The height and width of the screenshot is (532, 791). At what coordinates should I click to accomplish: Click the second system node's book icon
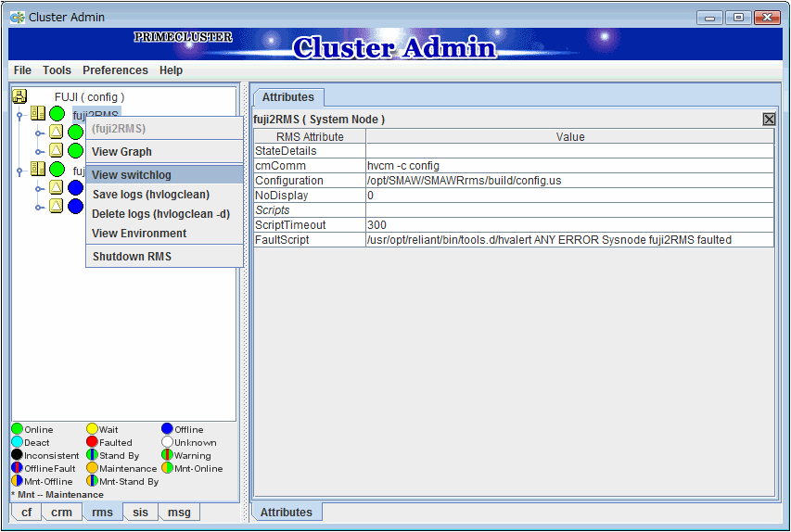[38, 169]
